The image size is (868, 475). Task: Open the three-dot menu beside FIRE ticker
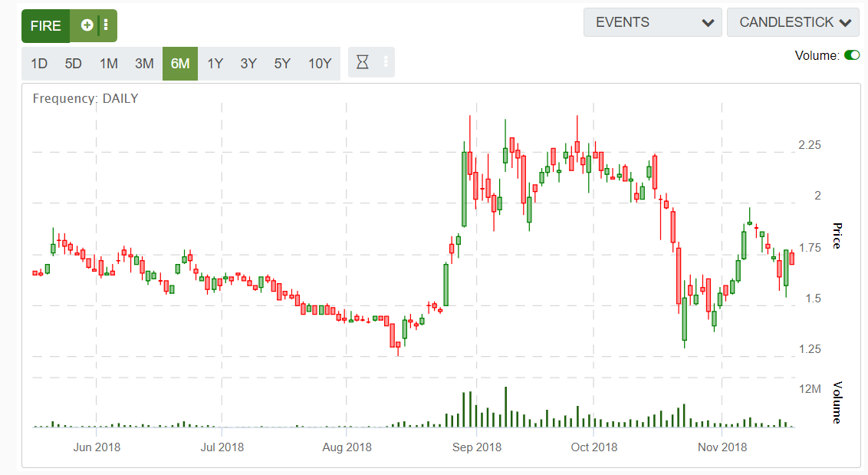coord(106,25)
